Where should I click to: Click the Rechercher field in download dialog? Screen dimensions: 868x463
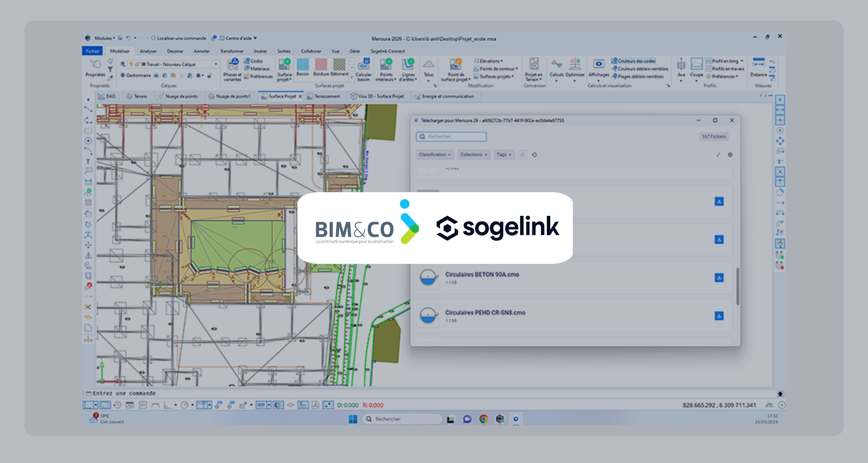(x=451, y=137)
